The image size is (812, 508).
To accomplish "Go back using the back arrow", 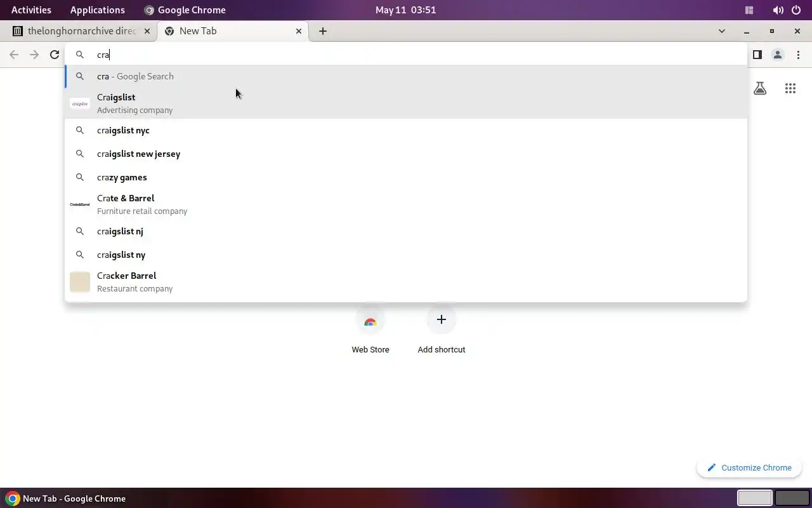I will 14,55.
